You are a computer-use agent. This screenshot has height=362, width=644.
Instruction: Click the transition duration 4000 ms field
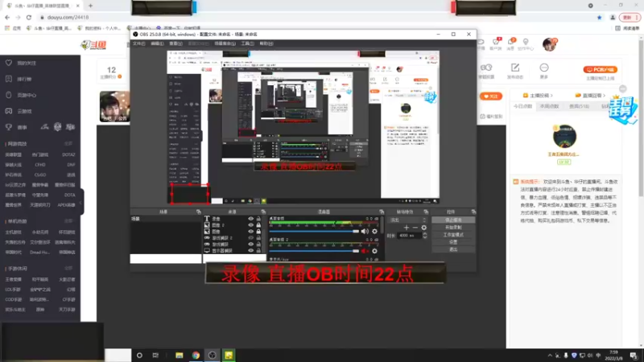[410, 236]
